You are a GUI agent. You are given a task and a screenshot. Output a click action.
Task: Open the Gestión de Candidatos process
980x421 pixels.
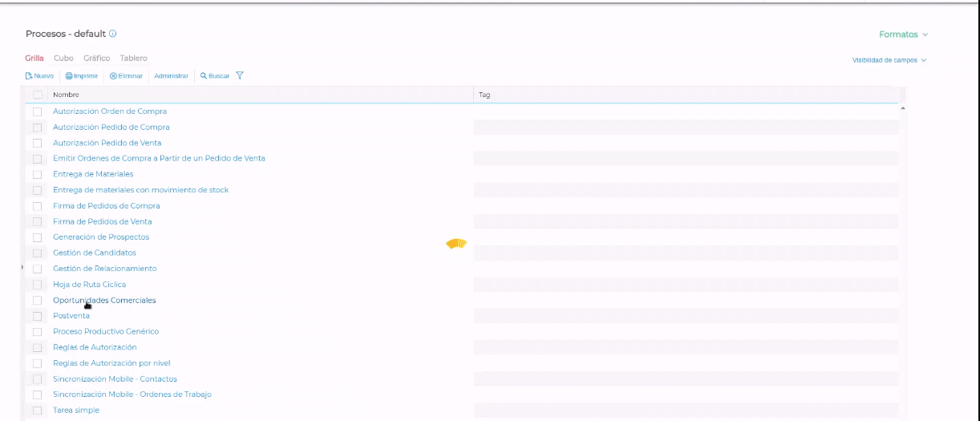(95, 253)
